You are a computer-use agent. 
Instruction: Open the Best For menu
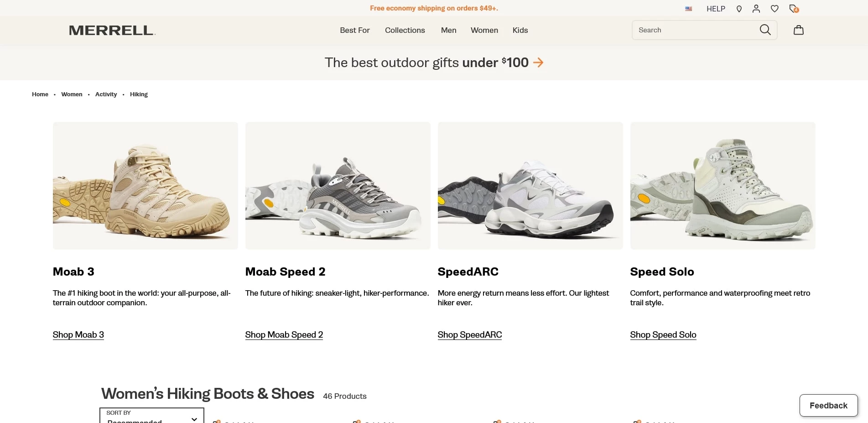pyautogui.click(x=354, y=30)
